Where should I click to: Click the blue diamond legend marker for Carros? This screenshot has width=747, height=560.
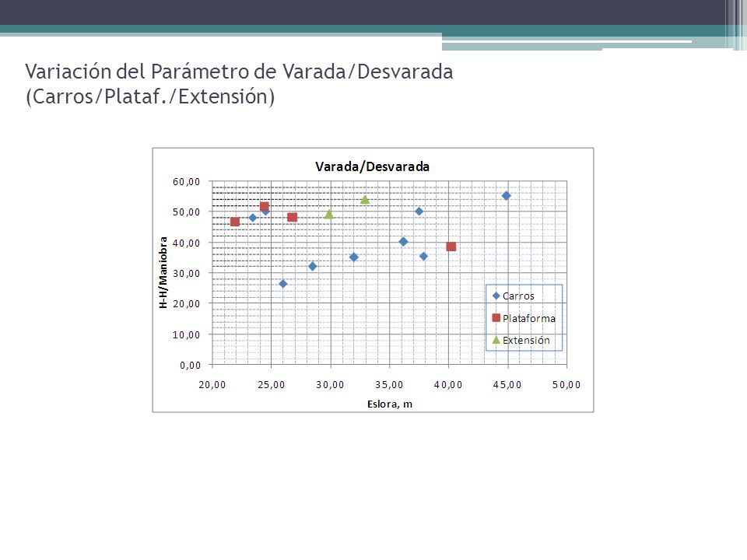pos(496,296)
